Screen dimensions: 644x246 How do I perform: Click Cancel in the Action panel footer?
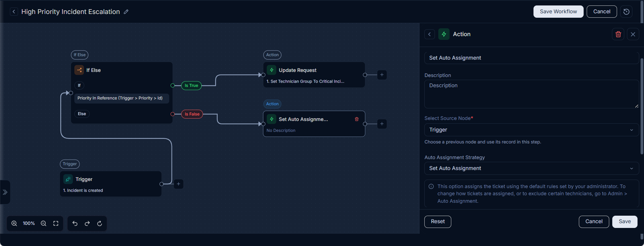[x=594, y=221]
